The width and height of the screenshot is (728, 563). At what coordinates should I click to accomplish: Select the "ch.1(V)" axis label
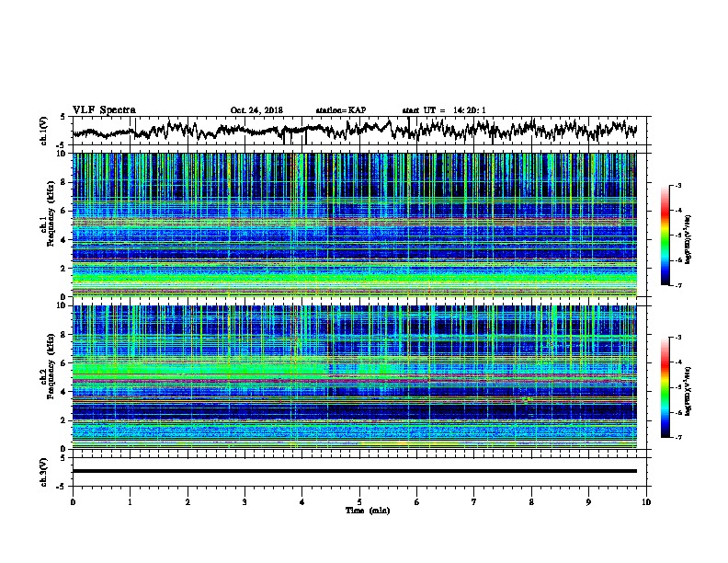click(x=44, y=131)
